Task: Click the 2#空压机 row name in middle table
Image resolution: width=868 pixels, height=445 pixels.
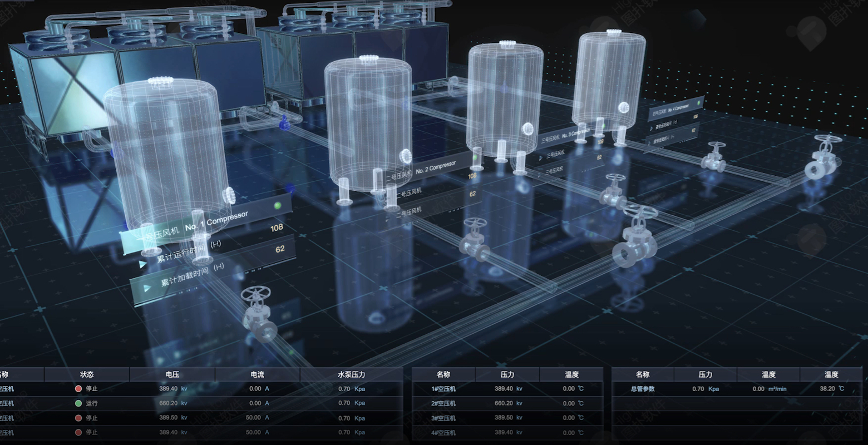Action: [443, 403]
